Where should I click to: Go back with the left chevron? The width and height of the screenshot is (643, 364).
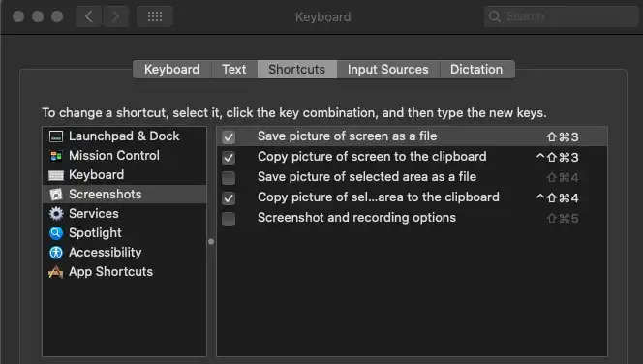tap(89, 16)
